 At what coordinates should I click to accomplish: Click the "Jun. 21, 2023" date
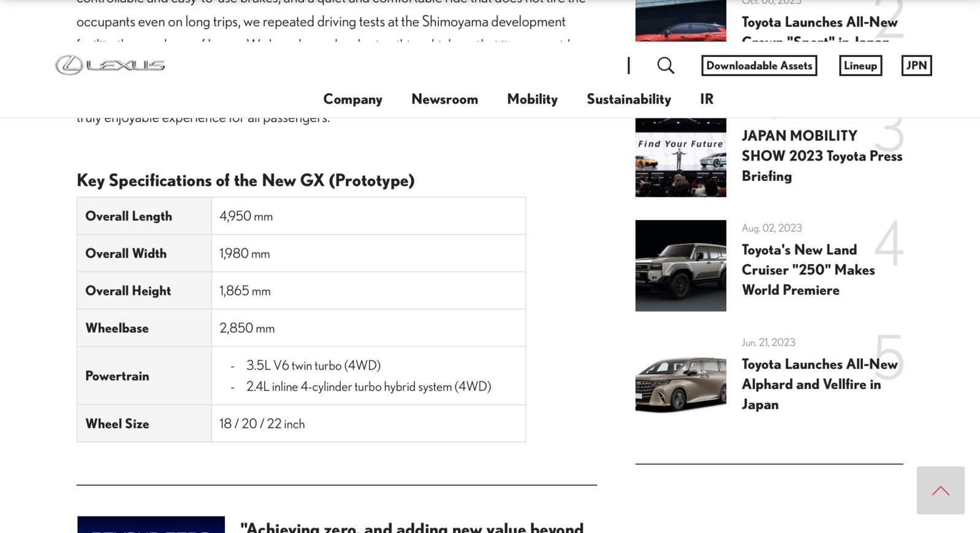769,342
